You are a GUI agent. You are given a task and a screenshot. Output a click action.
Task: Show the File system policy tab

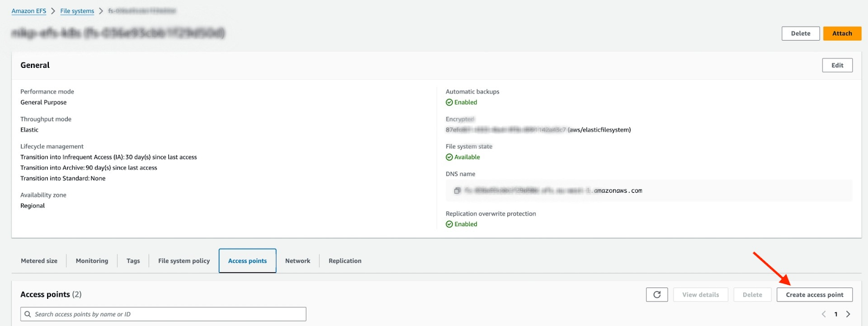point(184,261)
